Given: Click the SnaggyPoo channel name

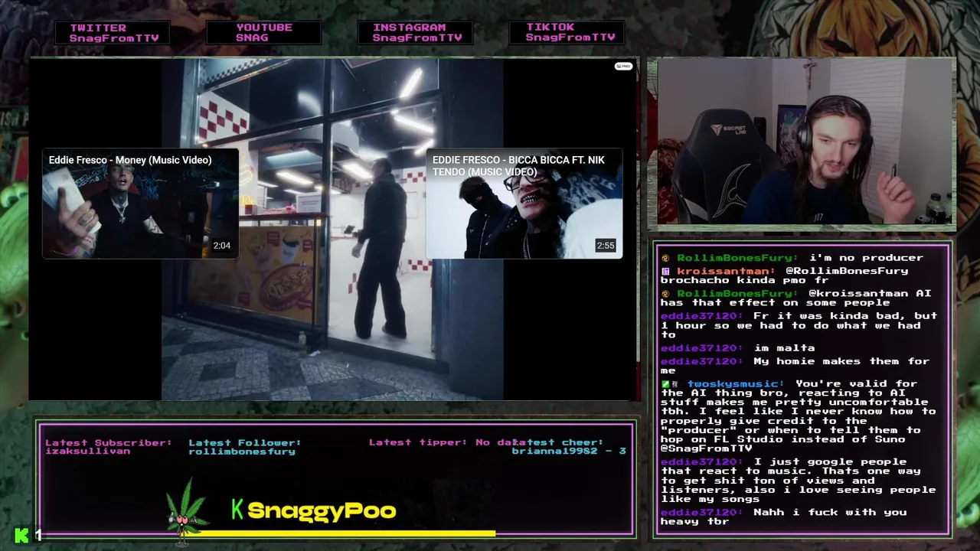Looking at the screenshot, I should click(x=322, y=510).
